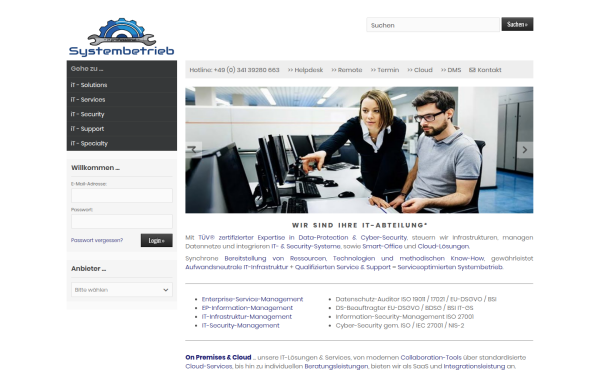The width and height of the screenshot is (600, 375).
Task: Click the Systembetrieb gear logo
Action: tap(121, 37)
